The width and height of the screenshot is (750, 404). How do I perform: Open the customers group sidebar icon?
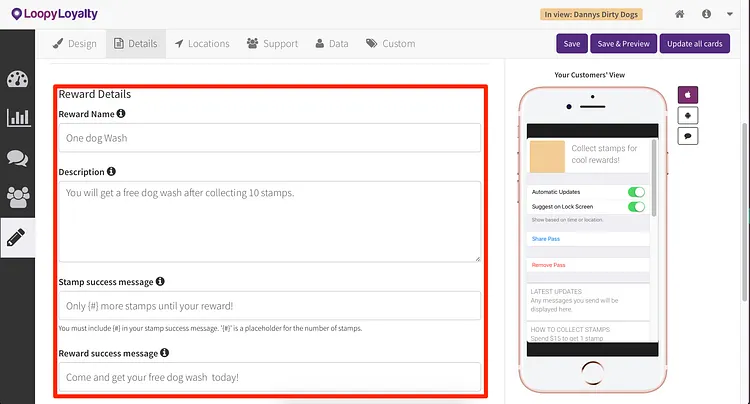pyautogui.click(x=18, y=197)
